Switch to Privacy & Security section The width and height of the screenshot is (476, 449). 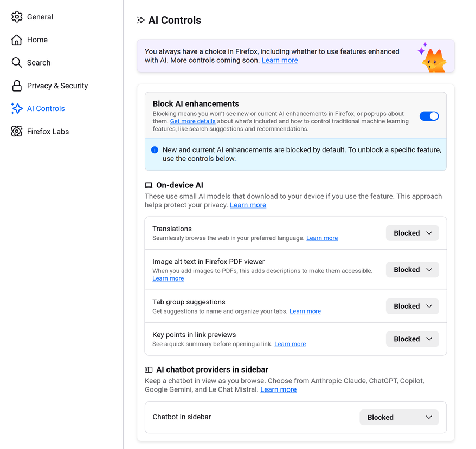click(57, 86)
